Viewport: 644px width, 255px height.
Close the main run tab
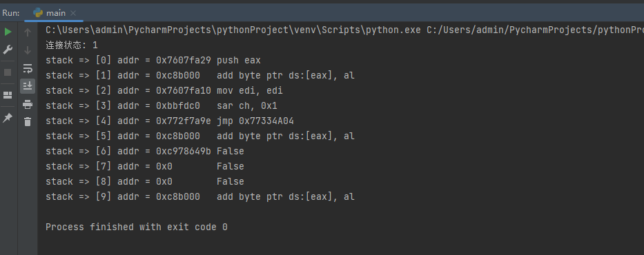pyautogui.click(x=73, y=13)
